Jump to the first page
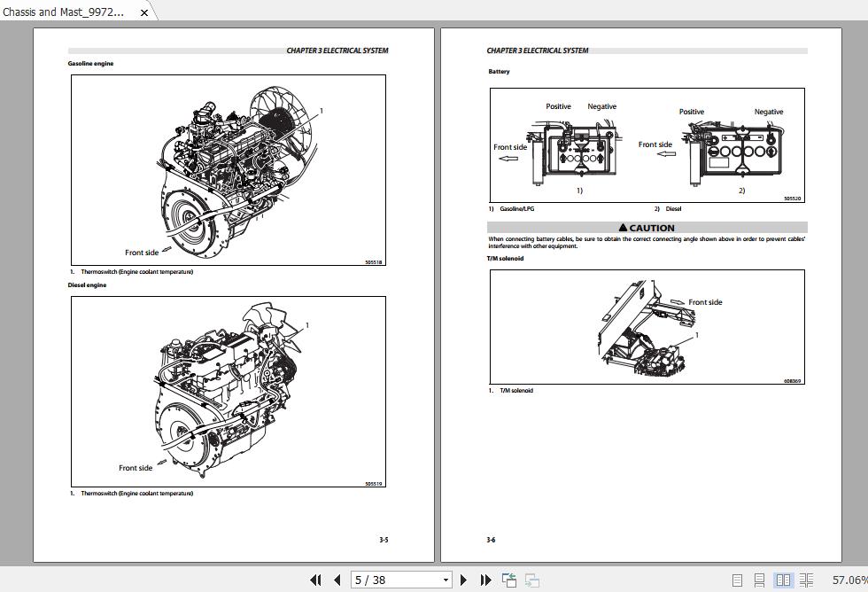Viewport: 868px width, 592px height. pyautogui.click(x=316, y=580)
